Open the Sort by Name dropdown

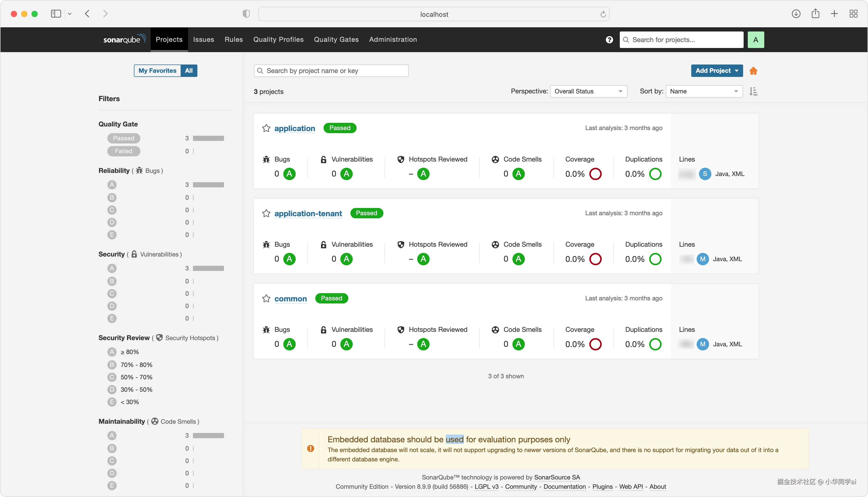coord(704,92)
